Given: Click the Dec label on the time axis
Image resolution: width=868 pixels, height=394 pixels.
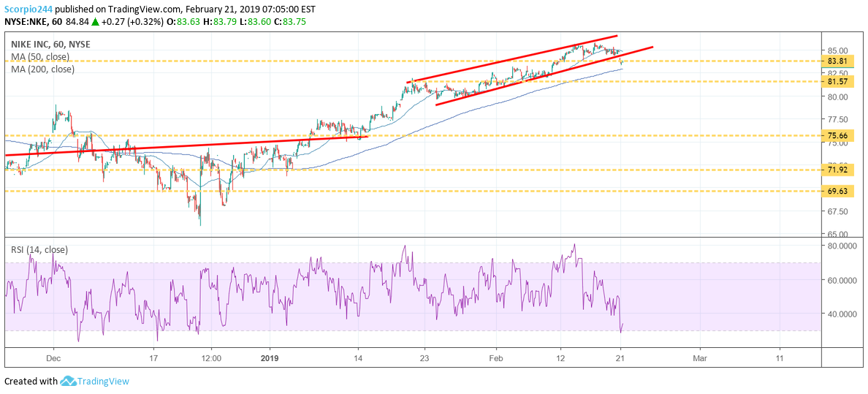Looking at the screenshot, I should (53, 358).
